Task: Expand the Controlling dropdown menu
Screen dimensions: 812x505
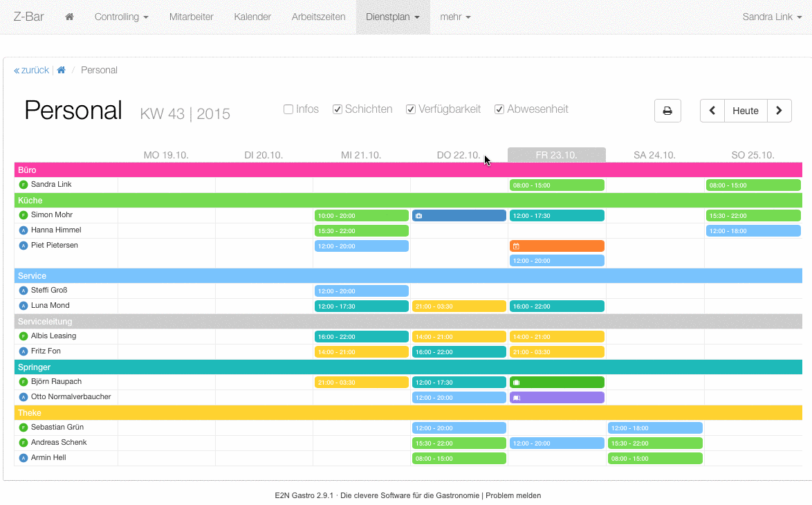Action: click(121, 17)
